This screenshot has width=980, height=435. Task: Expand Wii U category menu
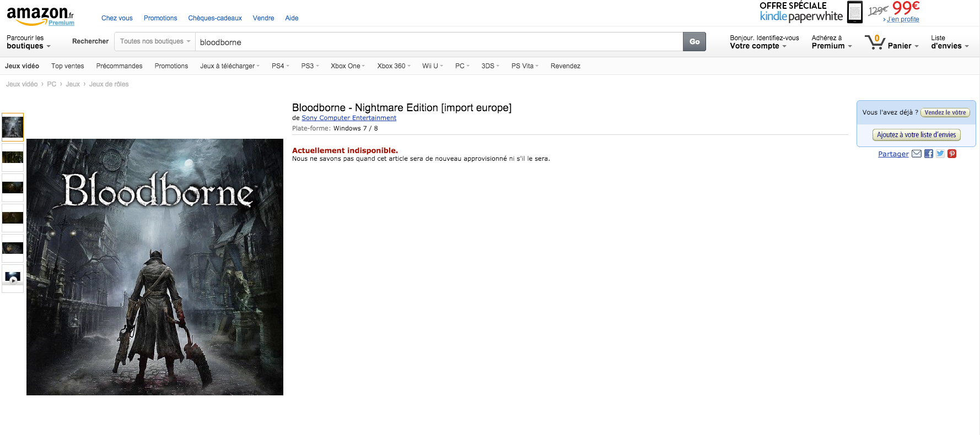point(433,66)
